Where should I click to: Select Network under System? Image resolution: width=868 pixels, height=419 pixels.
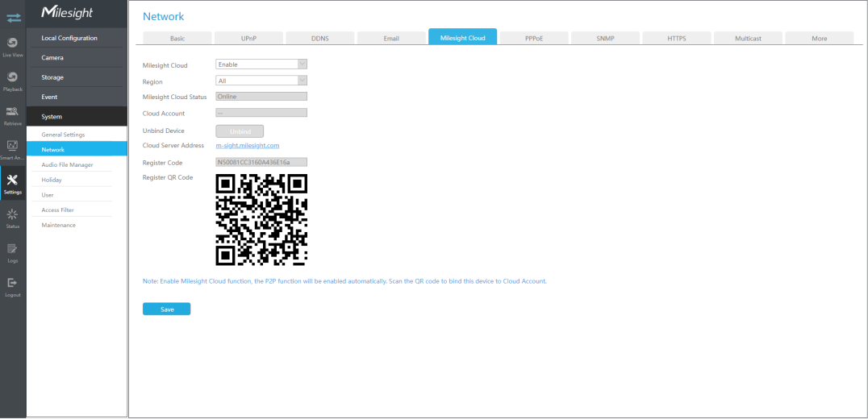(77, 149)
